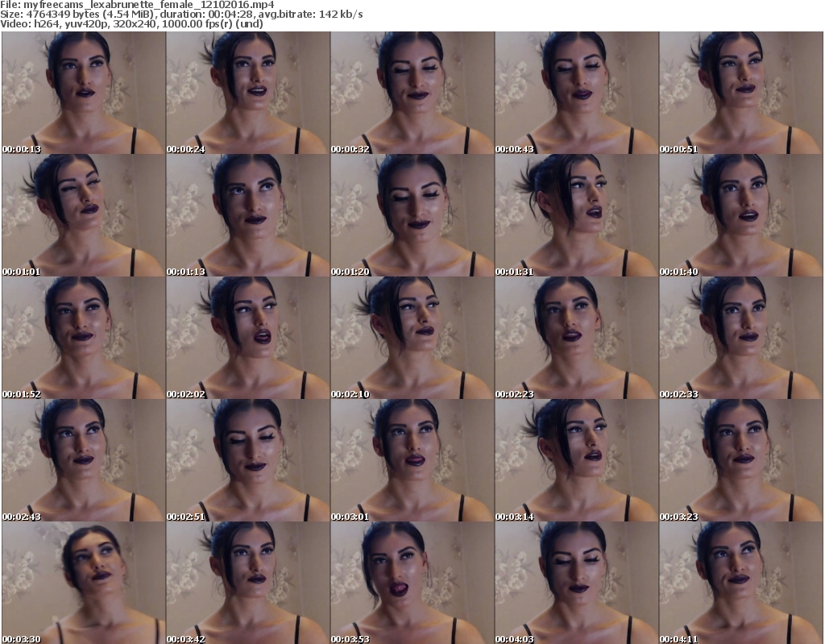Open the last thumbnail at 00:04:11

740,583
